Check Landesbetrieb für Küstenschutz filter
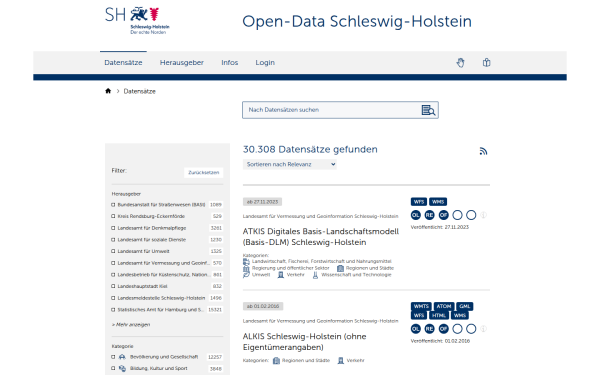This screenshot has height=375, width=600. coord(113,275)
